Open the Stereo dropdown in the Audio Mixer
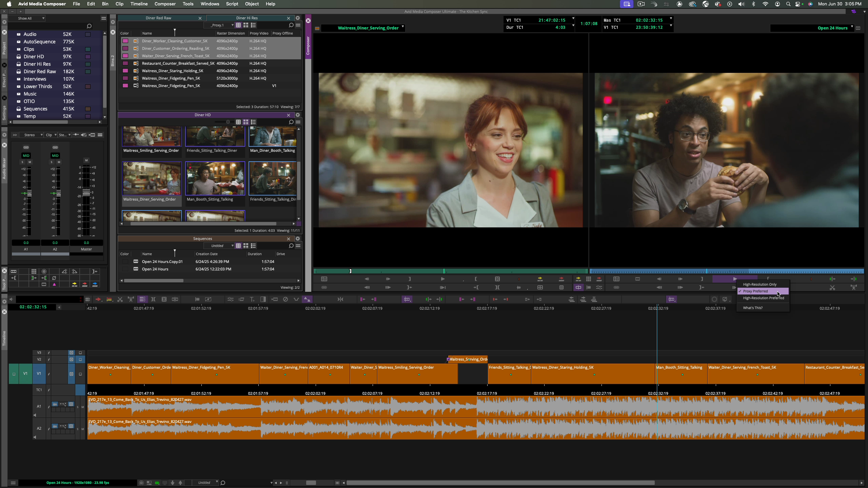 pyautogui.click(x=32, y=135)
